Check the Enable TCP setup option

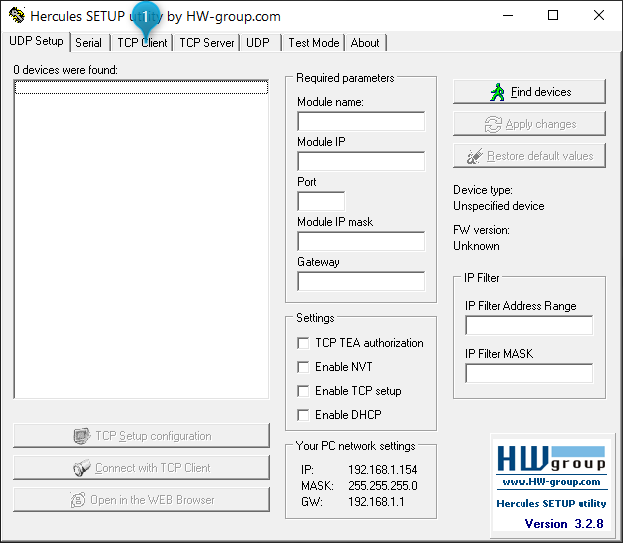point(303,391)
